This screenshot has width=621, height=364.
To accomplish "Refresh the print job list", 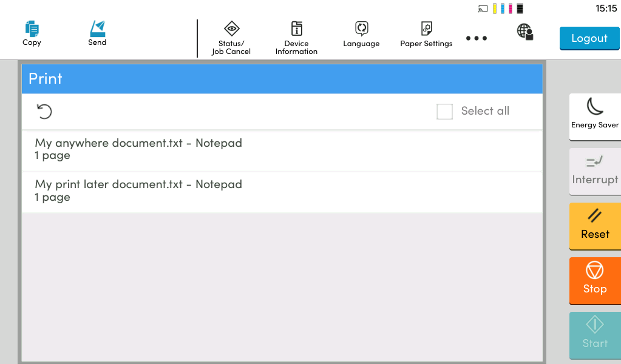I will tap(44, 112).
